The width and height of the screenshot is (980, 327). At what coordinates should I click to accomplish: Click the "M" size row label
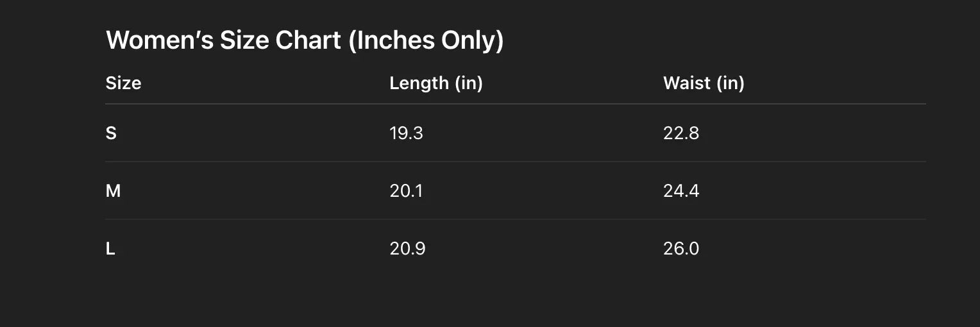[x=113, y=191]
